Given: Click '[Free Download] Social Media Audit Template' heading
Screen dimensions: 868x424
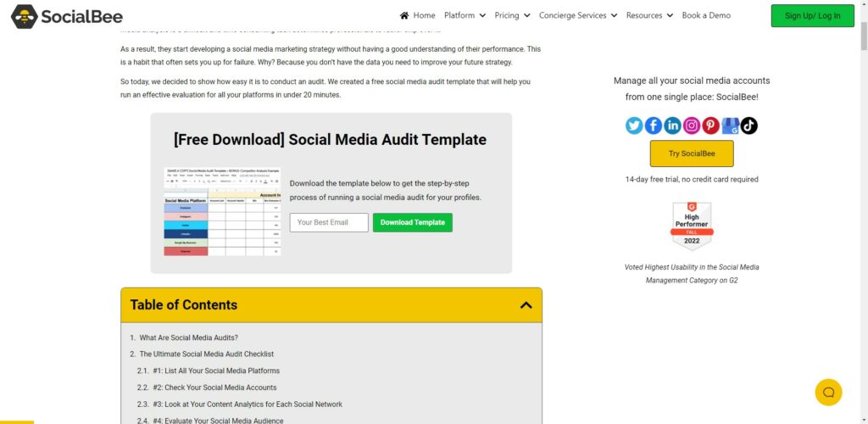Looking at the screenshot, I should [x=330, y=139].
